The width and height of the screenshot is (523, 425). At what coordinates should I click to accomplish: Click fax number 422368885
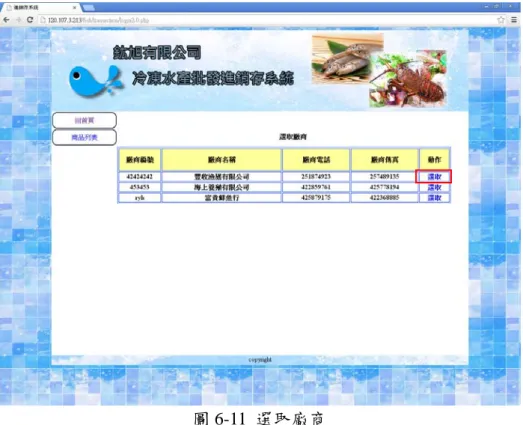tap(385, 198)
